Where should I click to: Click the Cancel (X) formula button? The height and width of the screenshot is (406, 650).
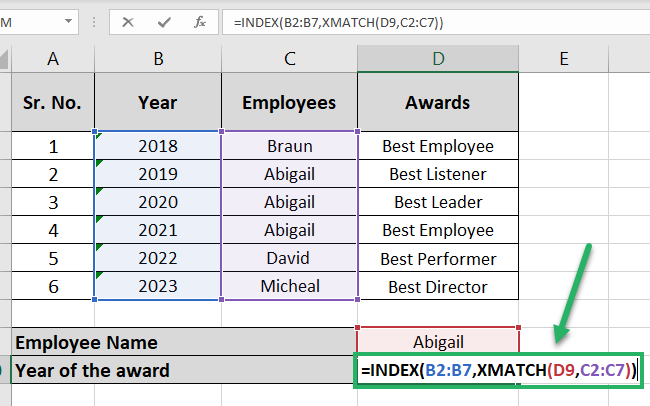click(129, 22)
